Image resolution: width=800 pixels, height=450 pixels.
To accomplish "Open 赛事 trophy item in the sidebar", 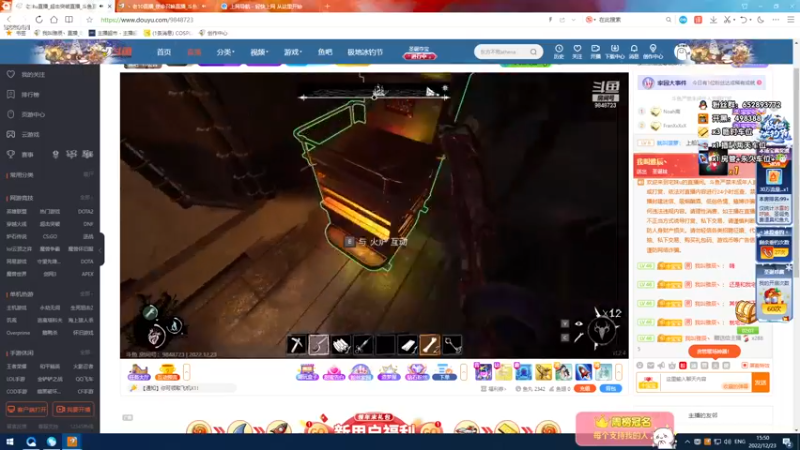I will [x=20, y=154].
